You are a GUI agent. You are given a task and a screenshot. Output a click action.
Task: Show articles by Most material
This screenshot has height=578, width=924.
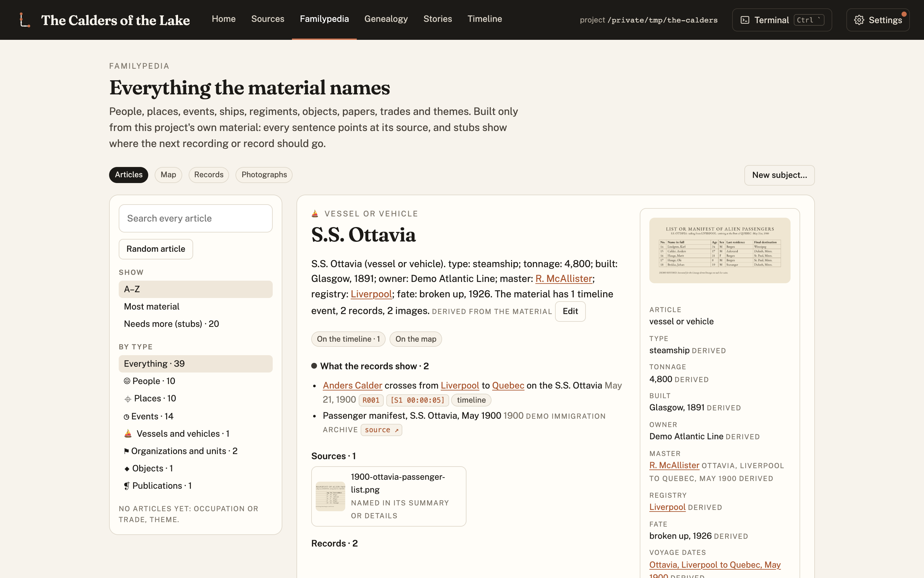195,307
